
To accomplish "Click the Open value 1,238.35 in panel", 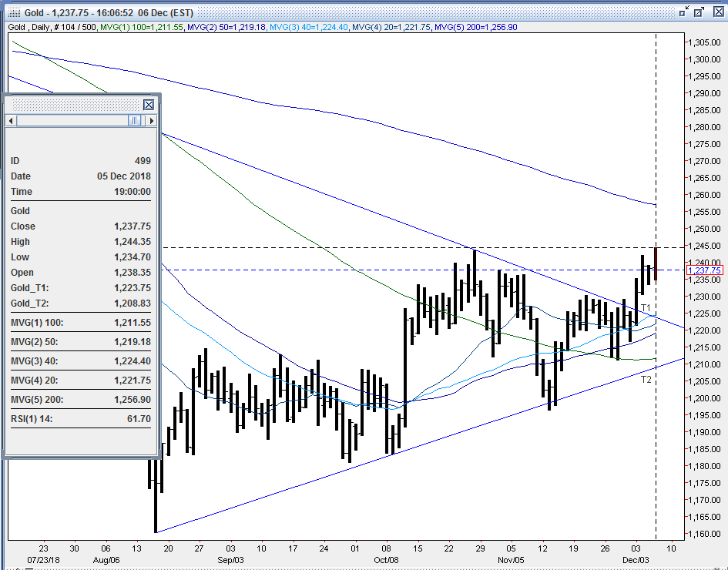I will [133, 273].
